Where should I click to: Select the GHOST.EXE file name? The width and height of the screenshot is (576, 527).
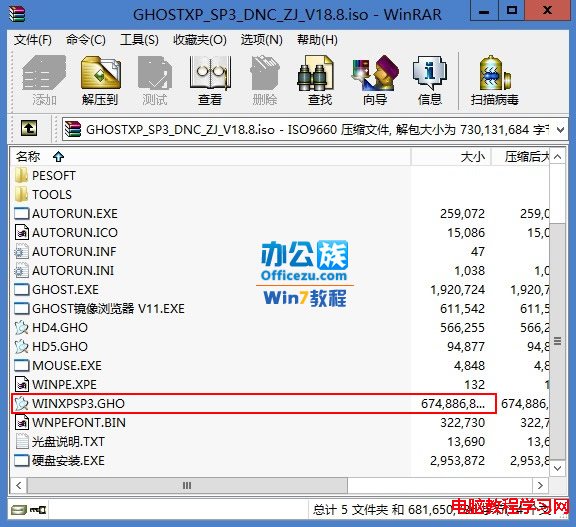point(65,290)
